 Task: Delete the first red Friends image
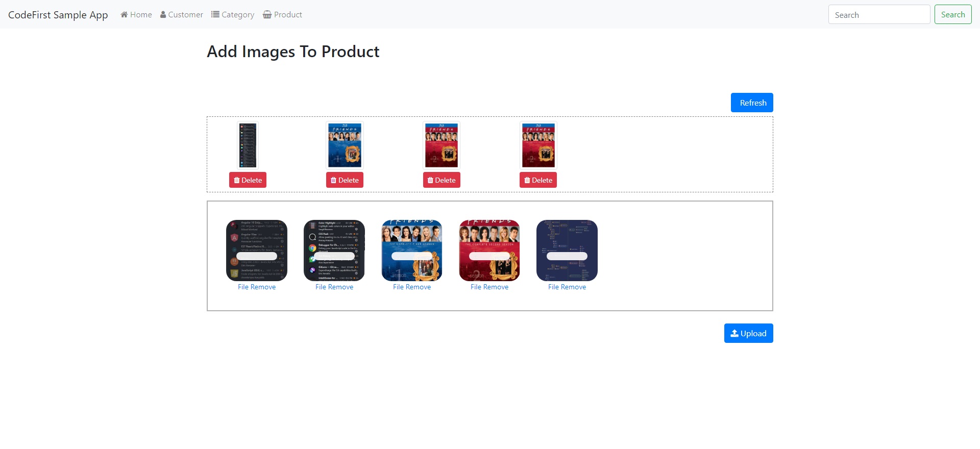pyautogui.click(x=442, y=180)
